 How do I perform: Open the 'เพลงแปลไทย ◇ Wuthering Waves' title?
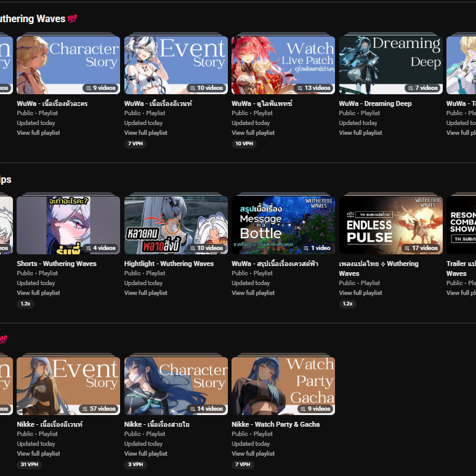coord(379,268)
